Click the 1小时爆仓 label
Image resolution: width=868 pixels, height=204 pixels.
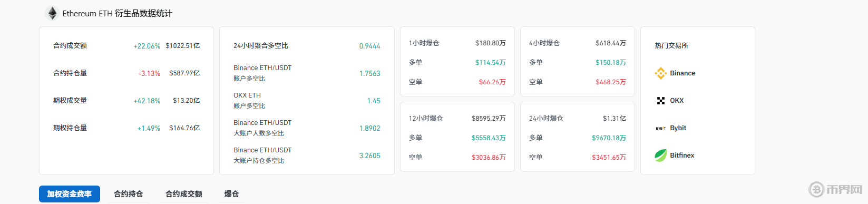point(424,43)
